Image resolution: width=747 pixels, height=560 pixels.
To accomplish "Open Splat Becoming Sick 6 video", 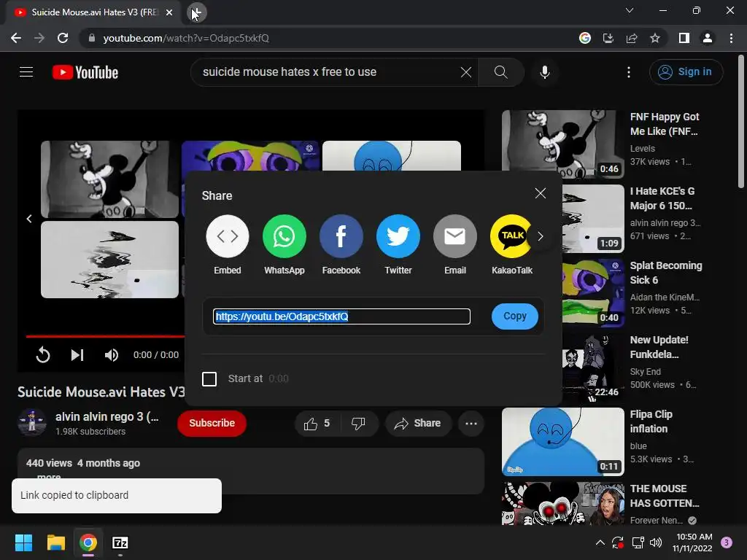I will coord(666,273).
